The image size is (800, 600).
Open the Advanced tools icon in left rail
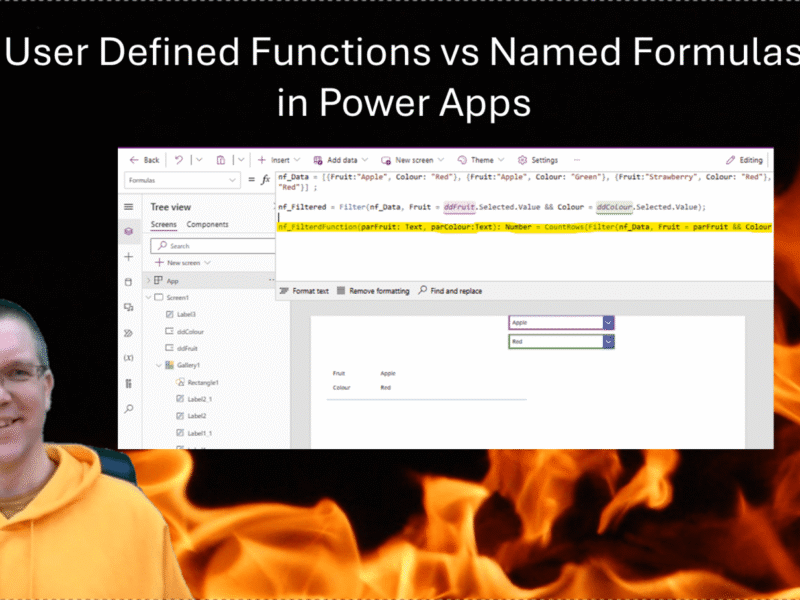pyautogui.click(x=129, y=383)
